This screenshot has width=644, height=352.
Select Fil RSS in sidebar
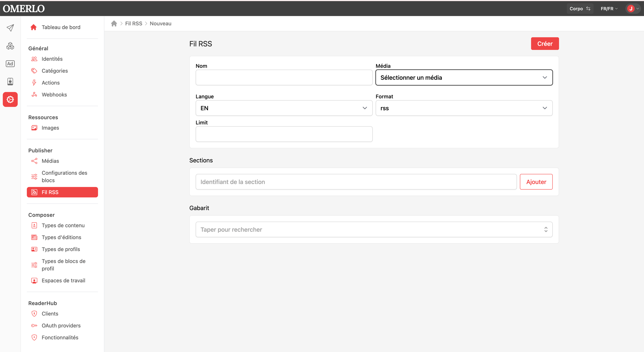(x=62, y=192)
